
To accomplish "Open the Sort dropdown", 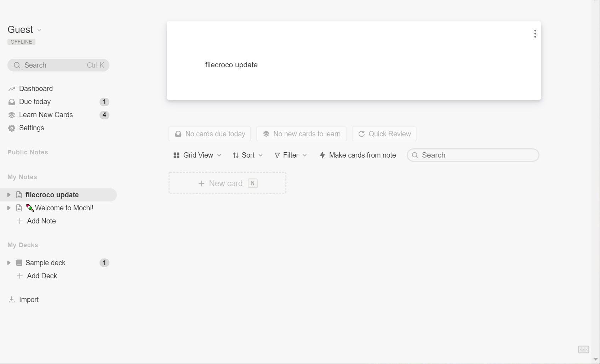I will coord(247,155).
